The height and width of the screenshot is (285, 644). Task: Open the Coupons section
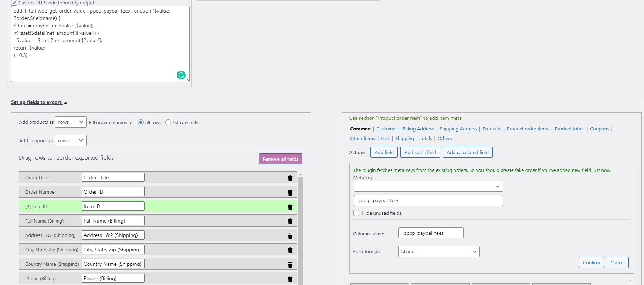(599, 129)
